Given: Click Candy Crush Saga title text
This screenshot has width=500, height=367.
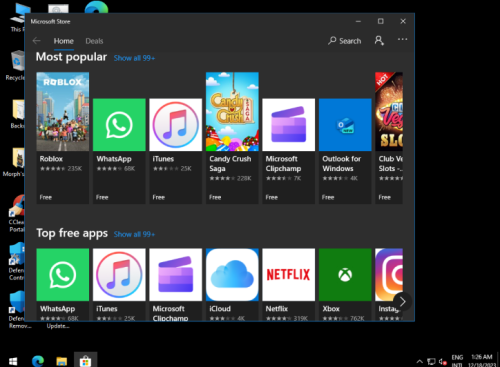Looking at the screenshot, I should (x=230, y=163).
